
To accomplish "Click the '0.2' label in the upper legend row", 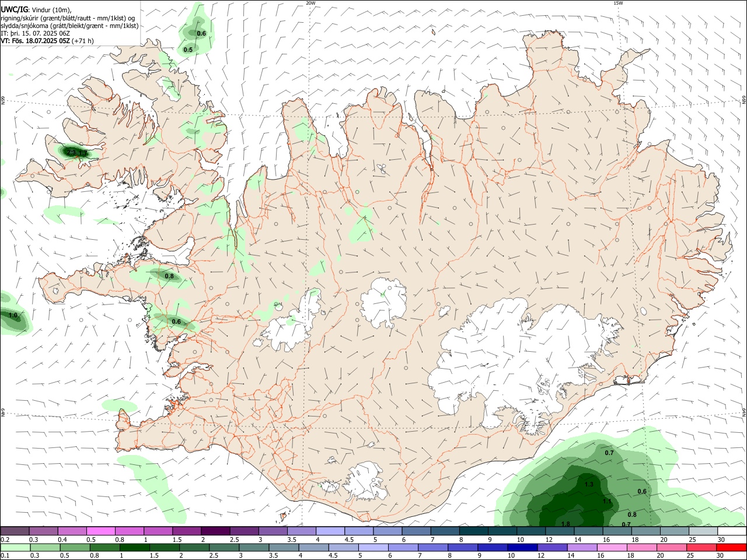I will (5, 540).
